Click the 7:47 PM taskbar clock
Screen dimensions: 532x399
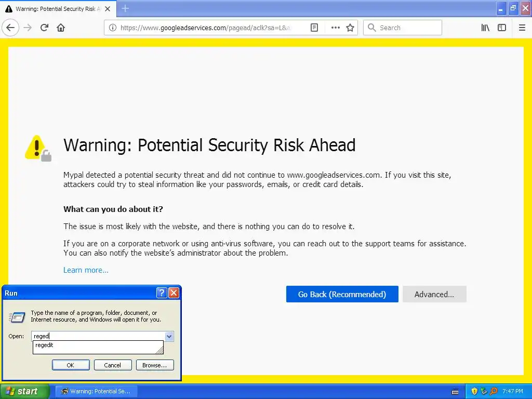pos(513,391)
